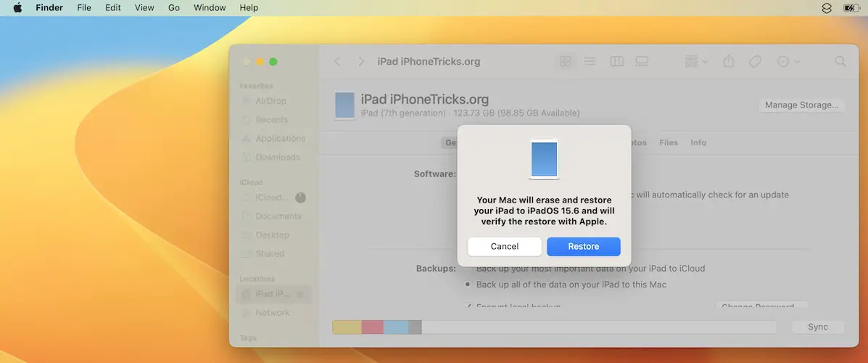868x363 pixels.
Task: Open the Group By dropdown
Action: pyautogui.click(x=696, y=62)
